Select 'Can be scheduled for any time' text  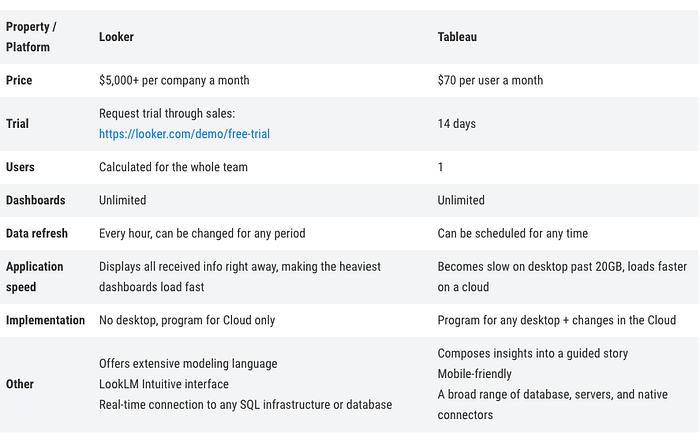(512, 234)
